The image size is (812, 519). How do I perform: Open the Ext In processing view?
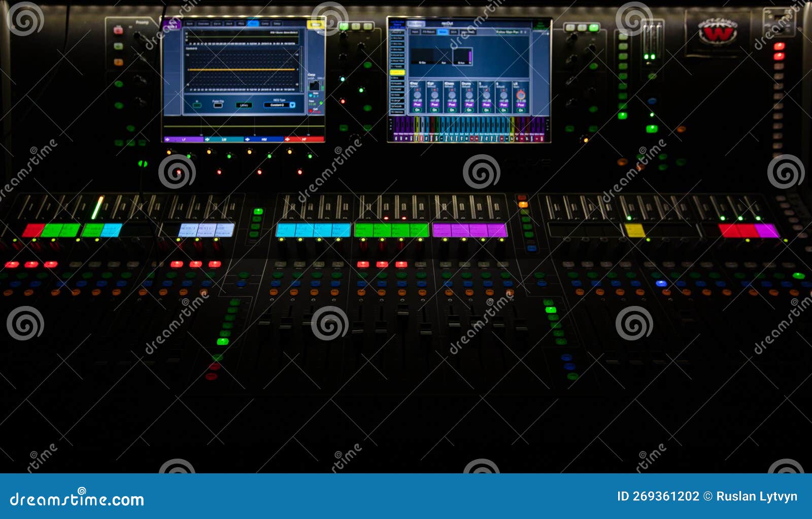tap(217, 24)
